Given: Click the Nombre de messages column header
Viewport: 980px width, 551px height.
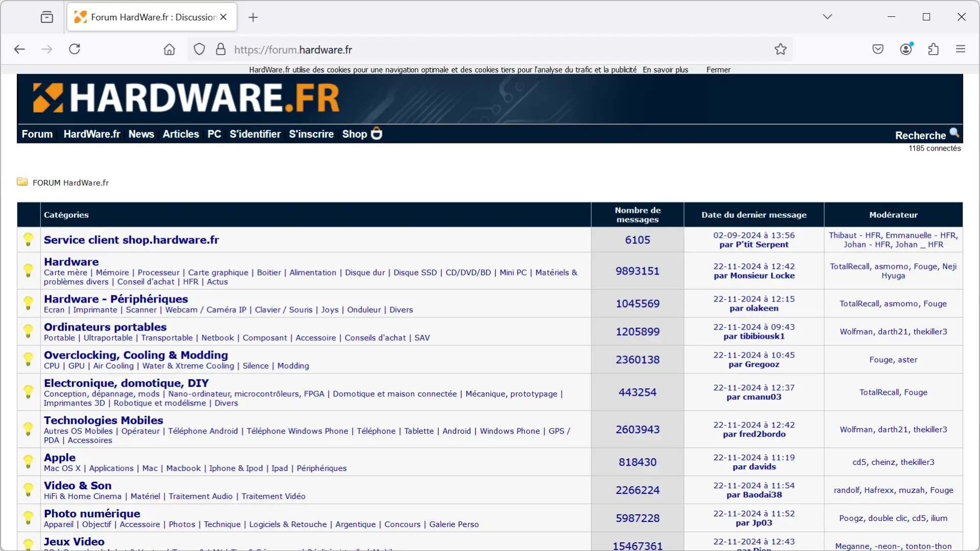Looking at the screenshot, I should (x=638, y=215).
